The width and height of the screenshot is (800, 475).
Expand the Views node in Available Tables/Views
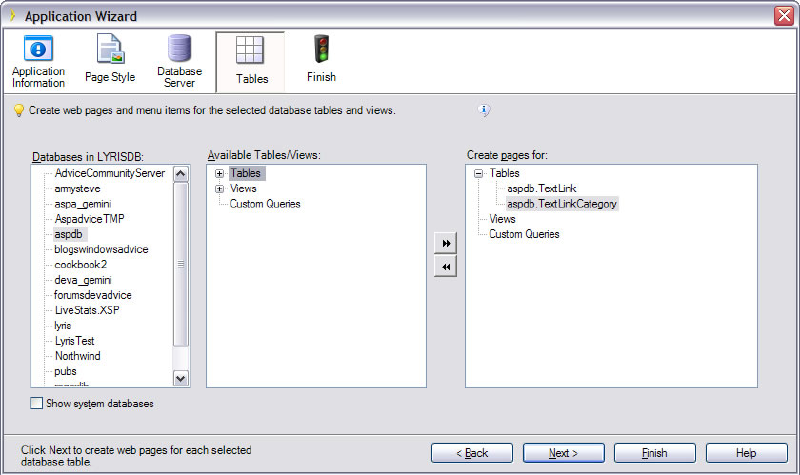tap(219, 189)
